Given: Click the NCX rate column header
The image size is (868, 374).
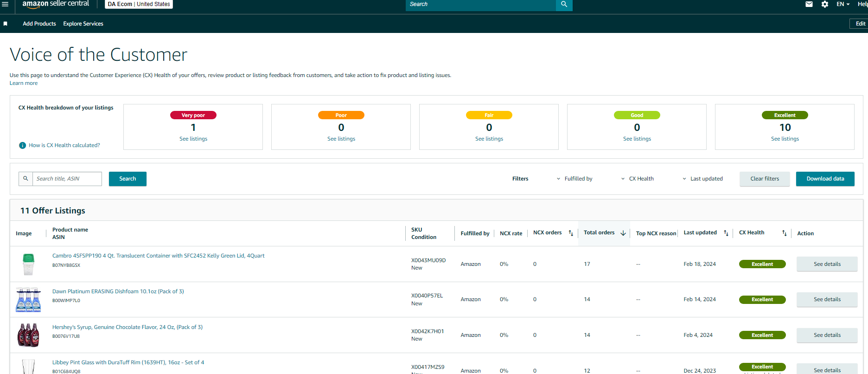Looking at the screenshot, I should tap(511, 233).
